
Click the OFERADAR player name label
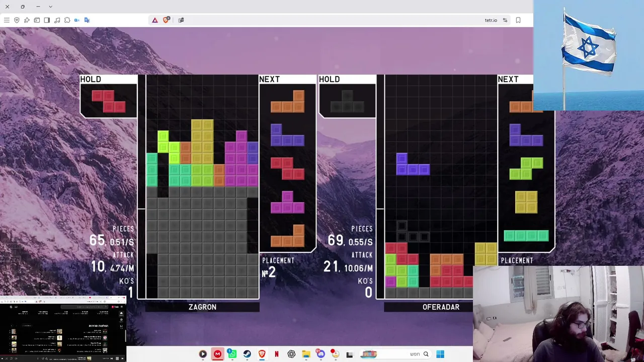[x=441, y=307]
